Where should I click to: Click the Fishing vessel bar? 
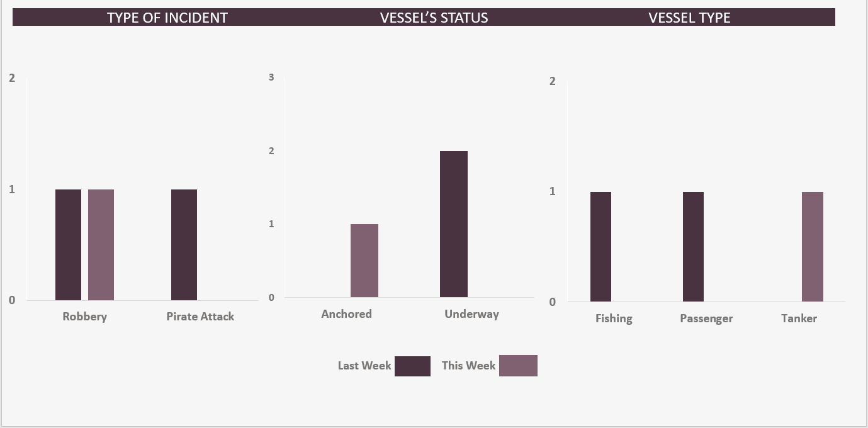[x=600, y=247]
